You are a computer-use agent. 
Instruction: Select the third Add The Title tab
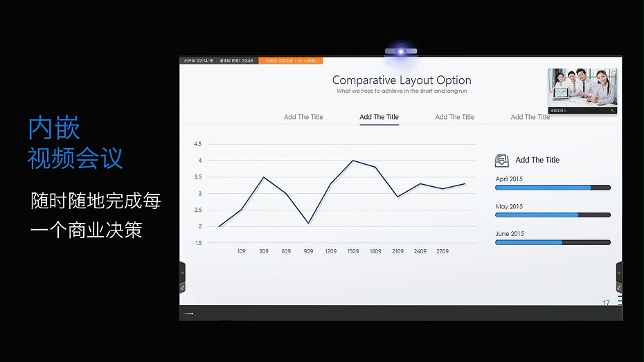[x=455, y=117]
